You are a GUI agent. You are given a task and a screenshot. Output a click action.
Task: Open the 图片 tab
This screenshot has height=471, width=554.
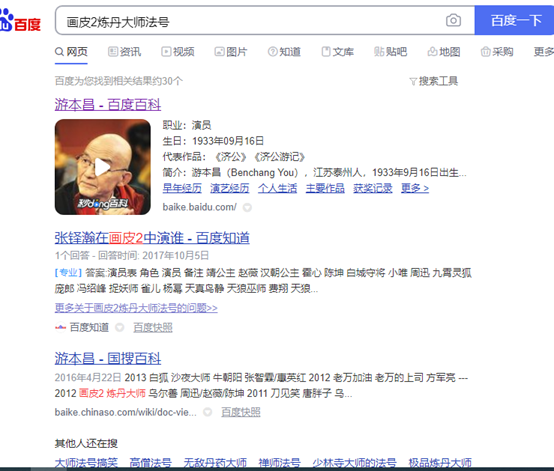[x=231, y=52]
